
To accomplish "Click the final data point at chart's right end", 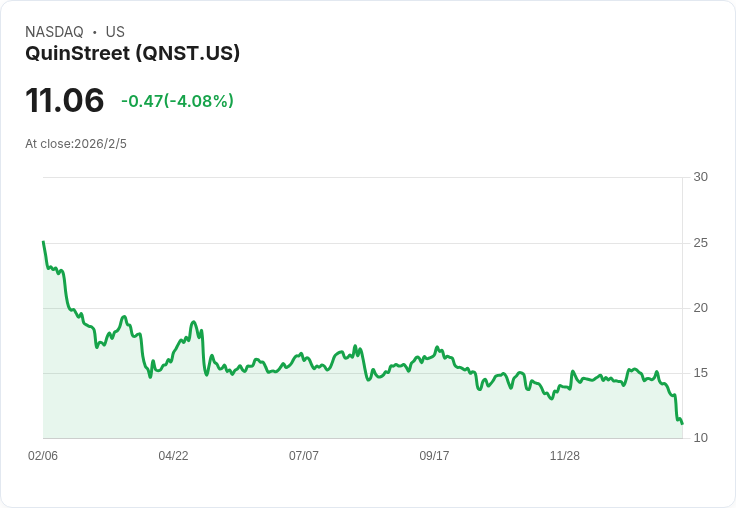I will [x=682, y=423].
